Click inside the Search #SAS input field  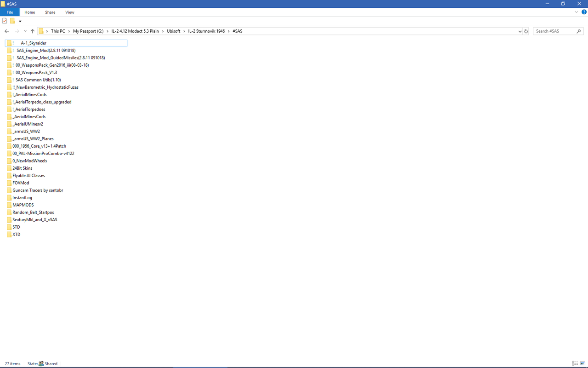pos(551,31)
